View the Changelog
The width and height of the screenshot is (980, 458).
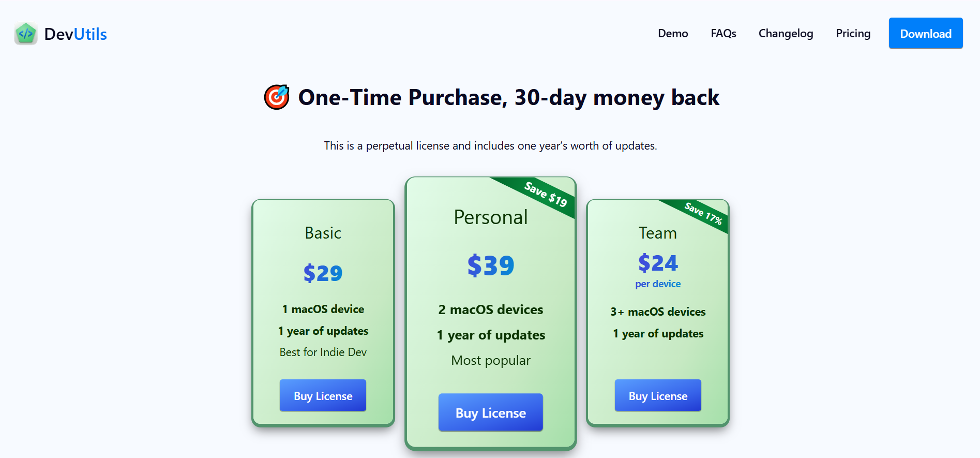pyautogui.click(x=786, y=33)
